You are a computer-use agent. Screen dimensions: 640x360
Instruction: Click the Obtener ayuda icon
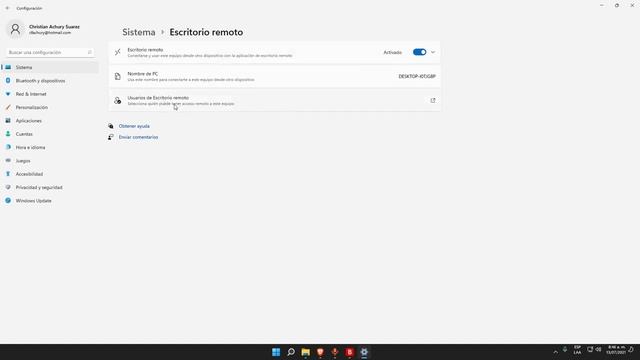[x=111, y=126]
